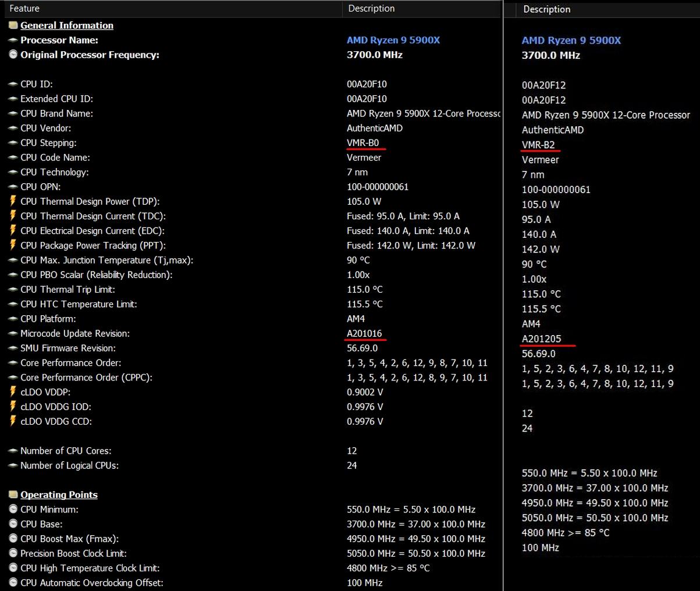Click the Operating Points section folder icon

13,494
